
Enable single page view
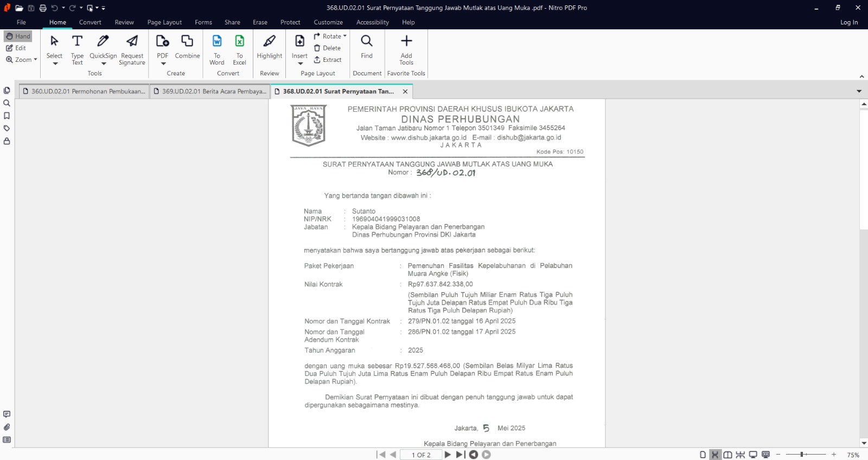[703, 455]
